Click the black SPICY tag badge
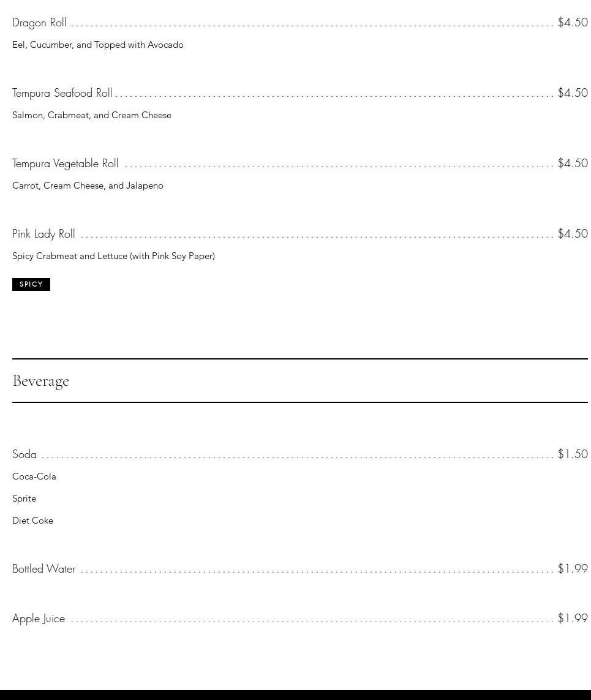The image size is (591, 700). (x=31, y=284)
